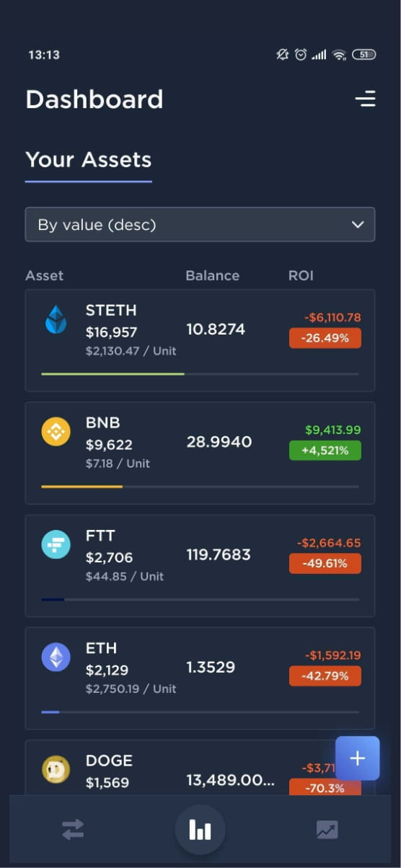
Task: Select the bar chart dashboard tab
Action: (x=200, y=830)
